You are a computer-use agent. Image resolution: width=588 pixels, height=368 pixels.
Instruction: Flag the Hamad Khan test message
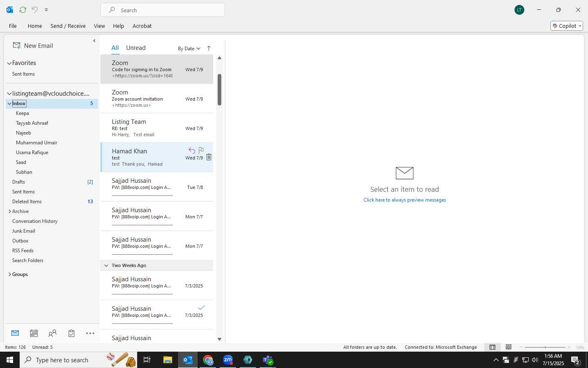click(201, 150)
